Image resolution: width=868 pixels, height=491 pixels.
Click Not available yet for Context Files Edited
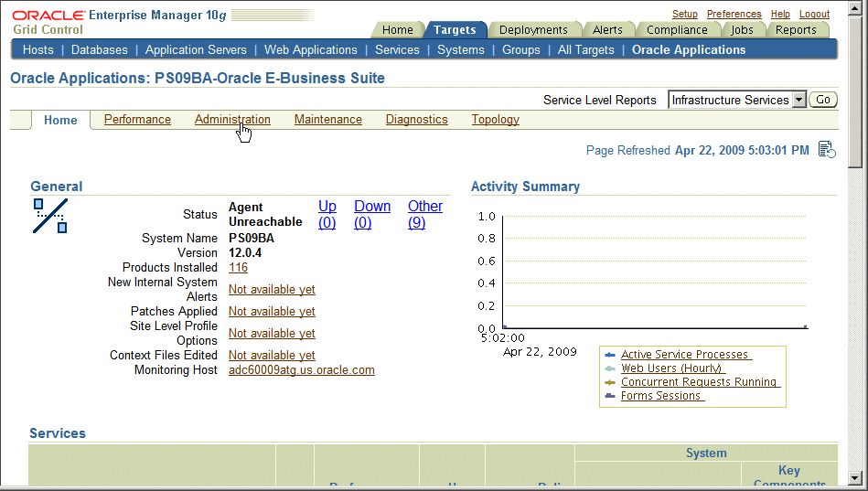tap(272, 356)
